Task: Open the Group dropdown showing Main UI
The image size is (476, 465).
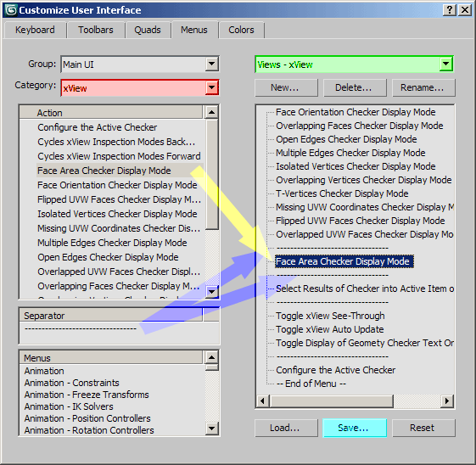Action: point(211,64)
